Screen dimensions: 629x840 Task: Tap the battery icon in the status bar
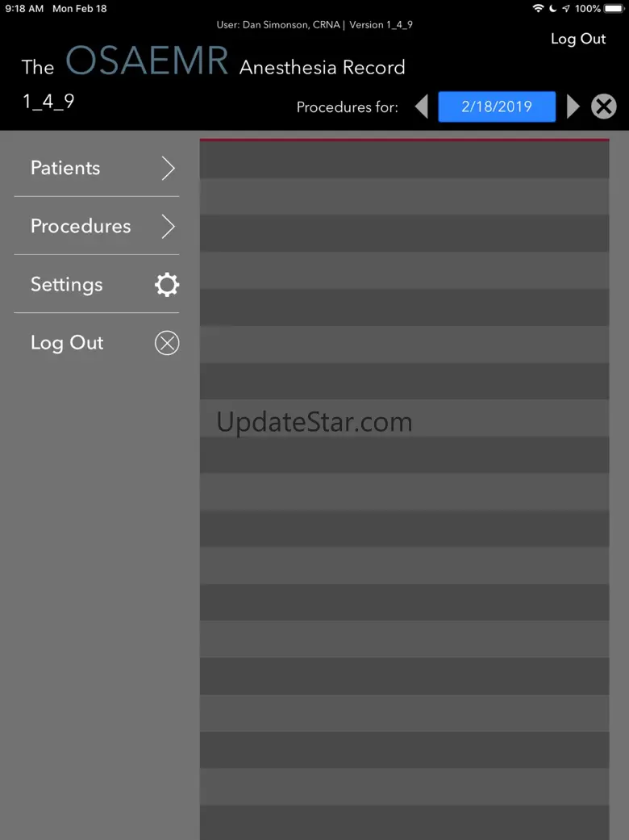(x=614, y=9)
